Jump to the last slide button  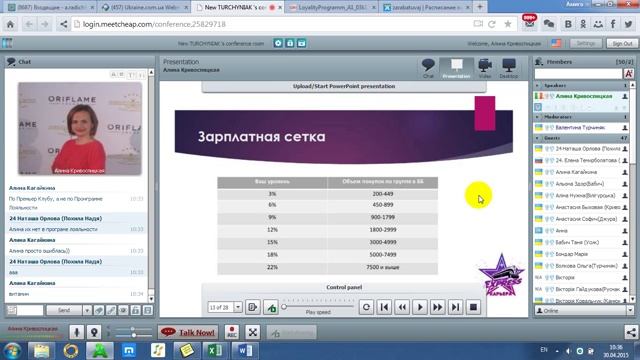pyautogui.click(x=456, y=307)
